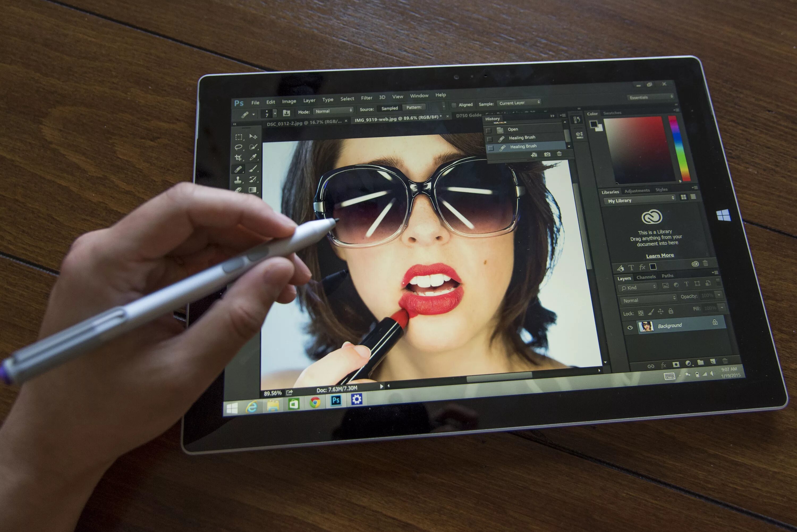The height and width of the screenshot is (532, 797).
Task: Delete current state with History trash icon
Action: (559, 154)
